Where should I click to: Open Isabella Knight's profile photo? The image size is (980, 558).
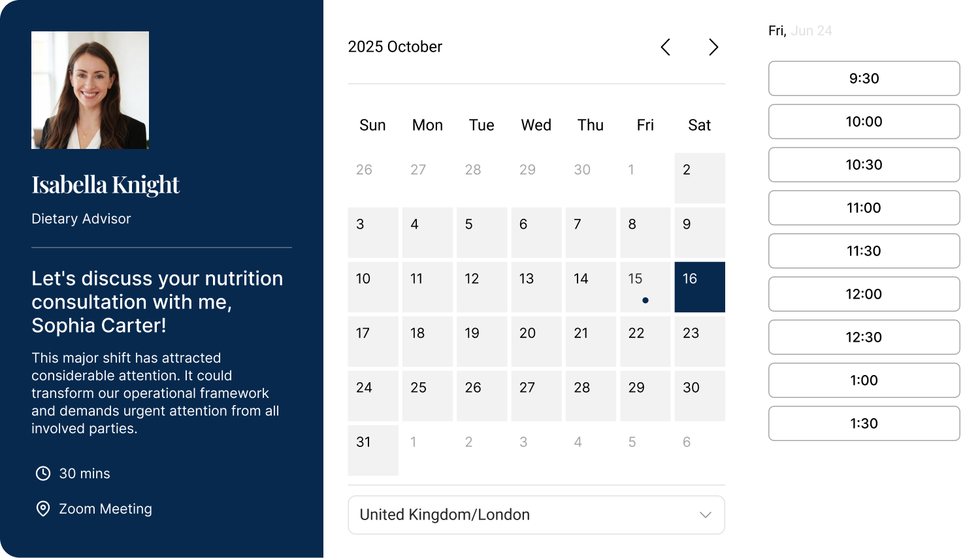[x=90, y=90]
